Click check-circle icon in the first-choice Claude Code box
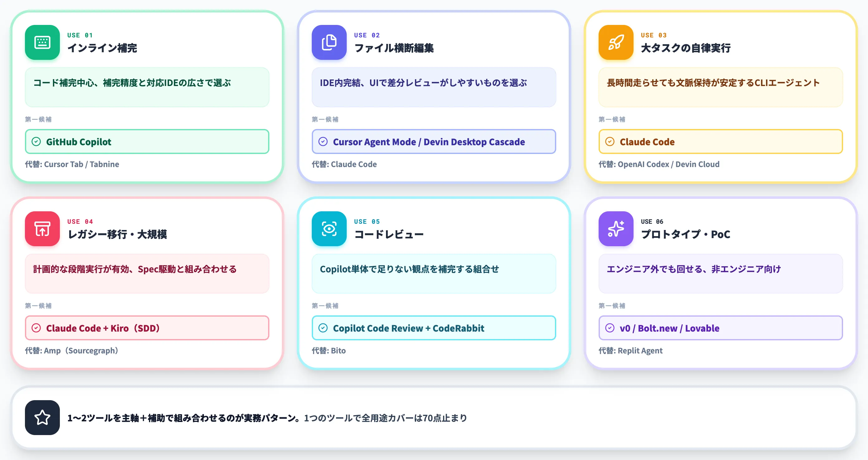Screen dimensions: 868x460 (610, 141)
